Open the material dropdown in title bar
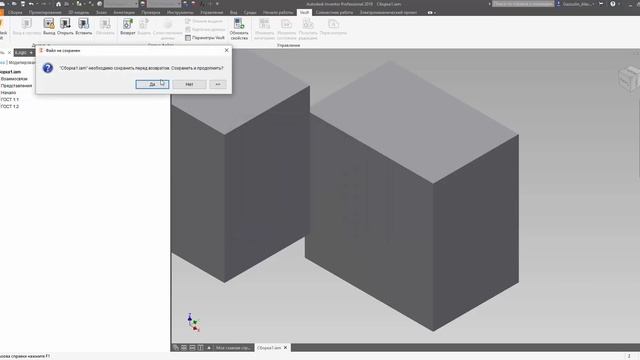 tap(121, 4)
